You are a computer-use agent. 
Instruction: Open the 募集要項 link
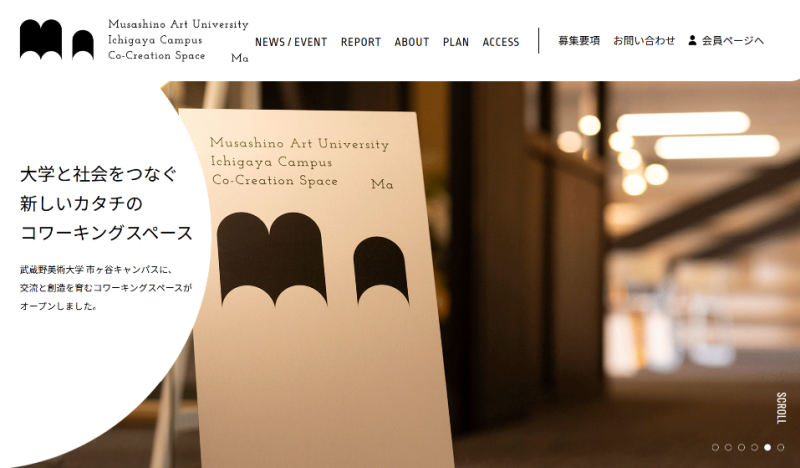click(x=579, y=40)
